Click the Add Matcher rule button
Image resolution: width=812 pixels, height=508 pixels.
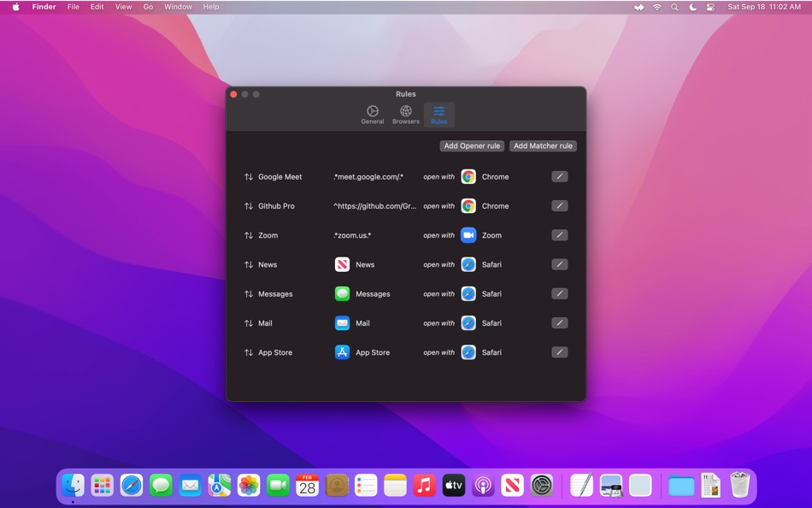pyautogui.click(x=543, y=146)
